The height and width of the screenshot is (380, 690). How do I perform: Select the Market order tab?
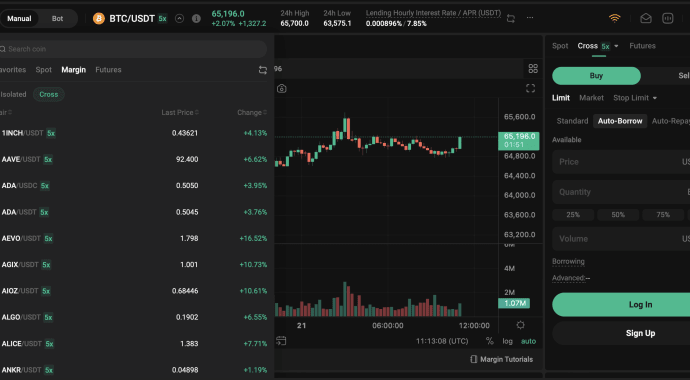tap(591, 98)
